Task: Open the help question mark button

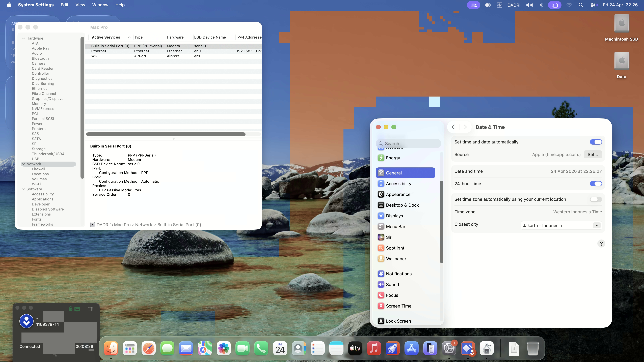Action: click(601, 244)
